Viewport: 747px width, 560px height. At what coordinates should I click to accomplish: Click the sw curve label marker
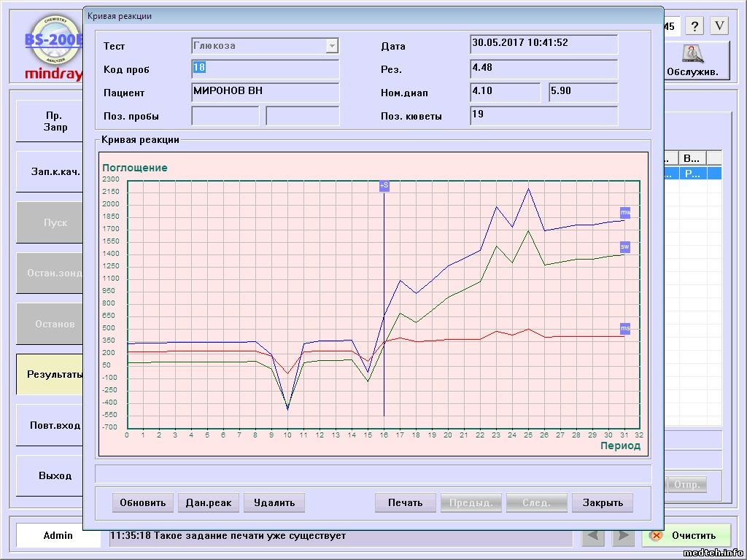click(625, 247)
